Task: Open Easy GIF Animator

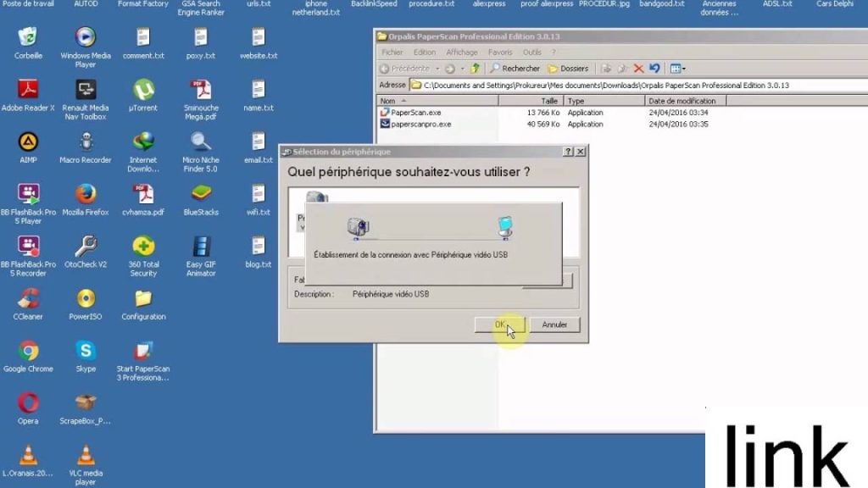Action: click(x=200, y=247)
